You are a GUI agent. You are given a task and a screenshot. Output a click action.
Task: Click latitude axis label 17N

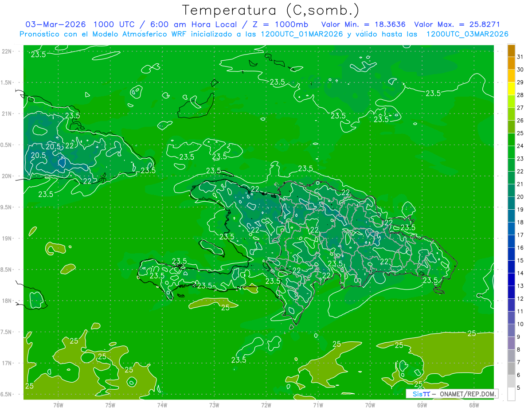coord(7,363)
